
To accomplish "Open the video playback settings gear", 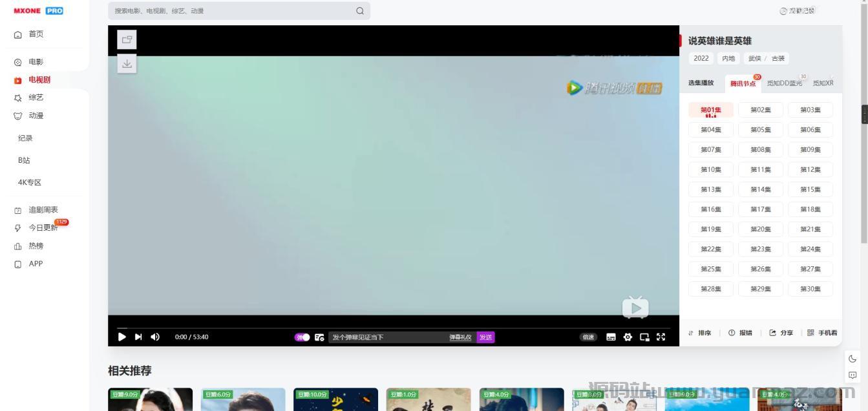I will (626, 337).
